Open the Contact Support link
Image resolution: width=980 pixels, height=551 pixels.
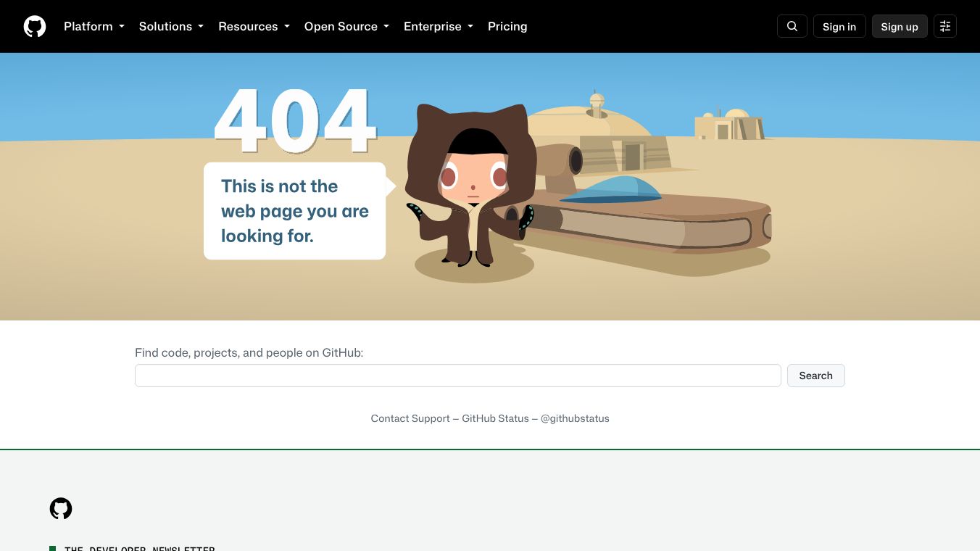click(410, 418)
